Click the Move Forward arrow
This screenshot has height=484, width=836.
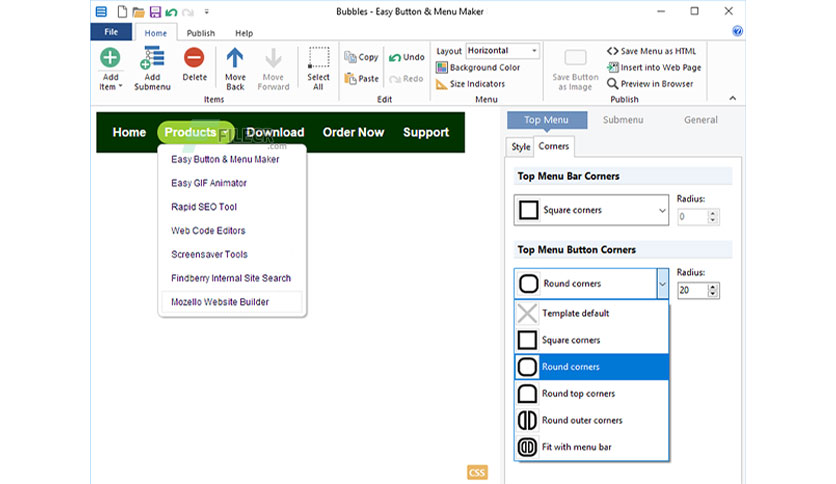pos(273,58)
